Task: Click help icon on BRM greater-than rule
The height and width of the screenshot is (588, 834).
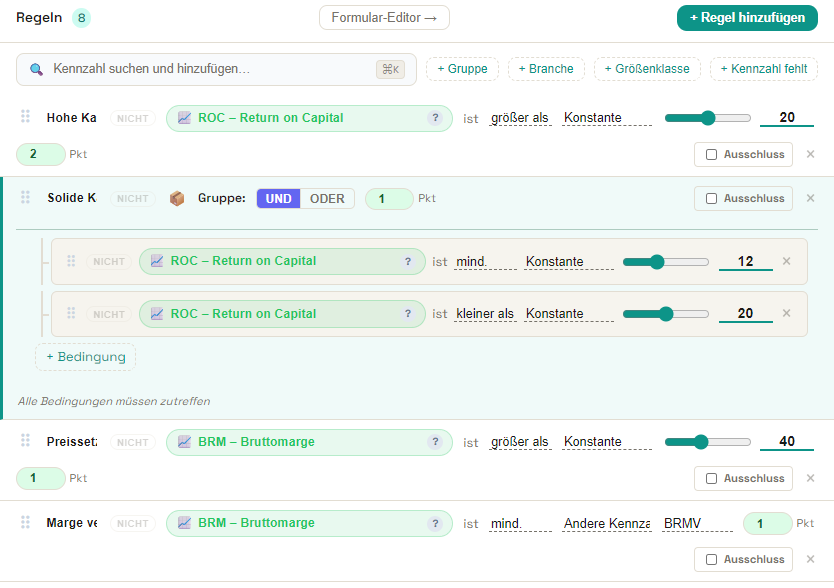Action: click(435, 442)
